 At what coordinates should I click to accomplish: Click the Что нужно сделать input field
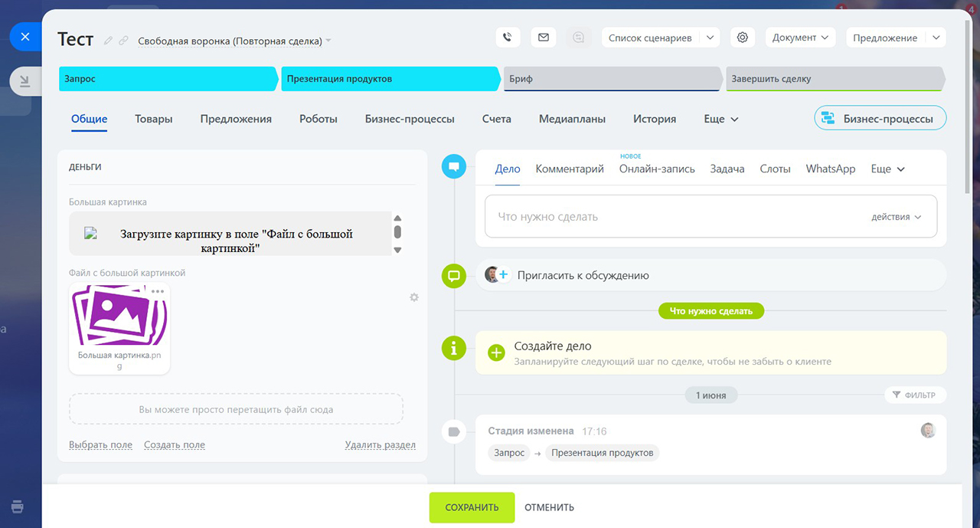point(674,217)
